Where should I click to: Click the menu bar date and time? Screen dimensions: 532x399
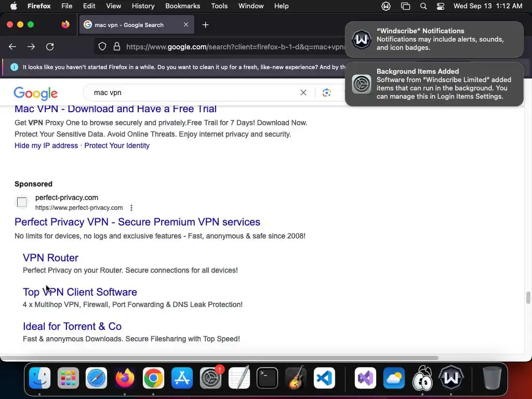[x=488, y=6]
